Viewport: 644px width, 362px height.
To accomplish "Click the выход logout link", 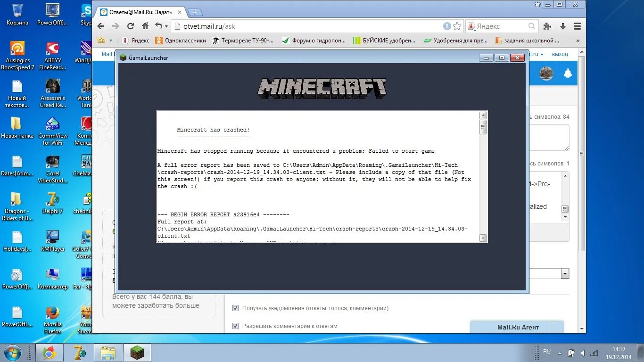I will pos(560,54).
